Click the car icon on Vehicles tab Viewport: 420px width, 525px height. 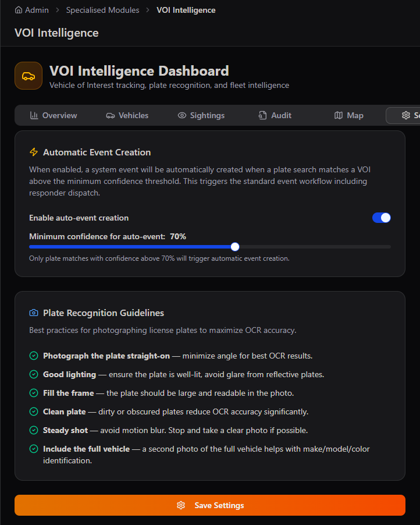(110, 115)
